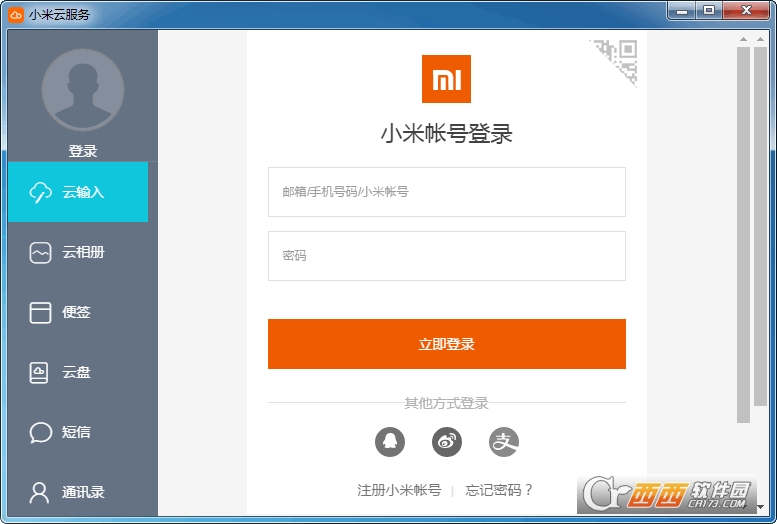Image resolution: width=777 pixels, height=524 pixels.
Task: Focus the email/phone account input field
Action: pyautogui.click(x=446, y=192)
